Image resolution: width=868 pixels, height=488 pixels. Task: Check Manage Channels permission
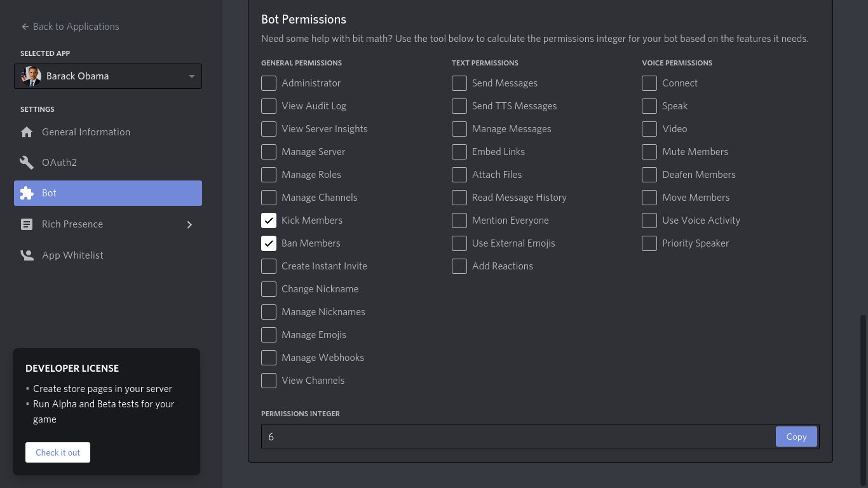point(269,198)
